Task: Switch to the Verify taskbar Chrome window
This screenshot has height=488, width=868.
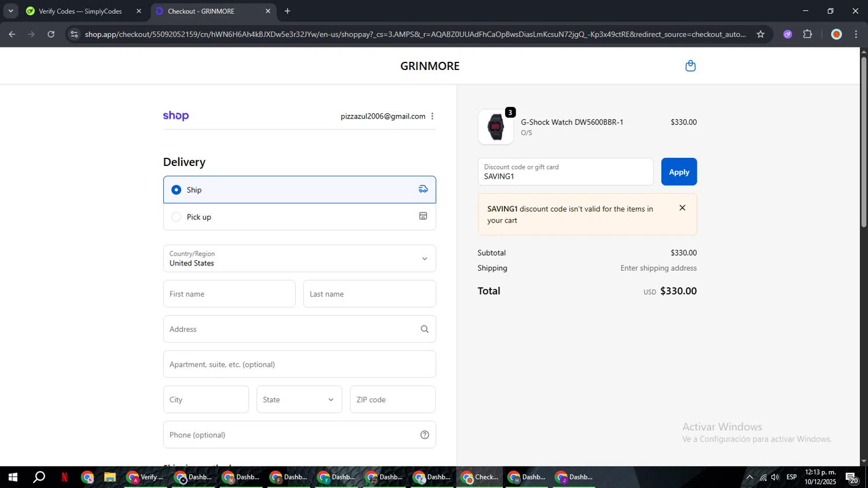Action: point(145,477)
